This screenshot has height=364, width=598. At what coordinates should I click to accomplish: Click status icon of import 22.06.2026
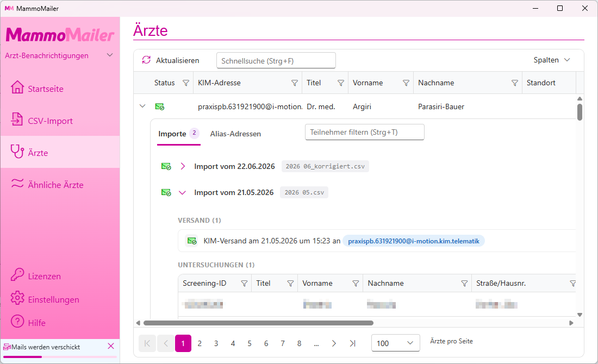click(x=166, y=166)
